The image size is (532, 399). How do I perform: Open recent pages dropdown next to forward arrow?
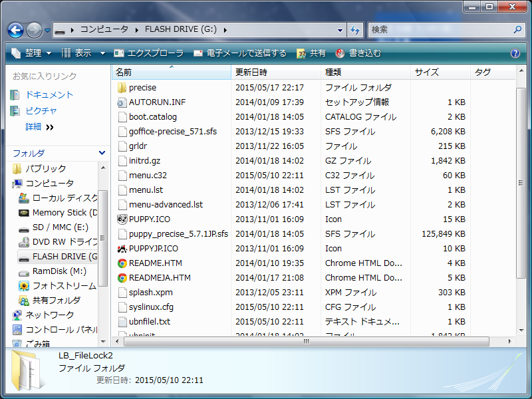[x=47, y=31]
